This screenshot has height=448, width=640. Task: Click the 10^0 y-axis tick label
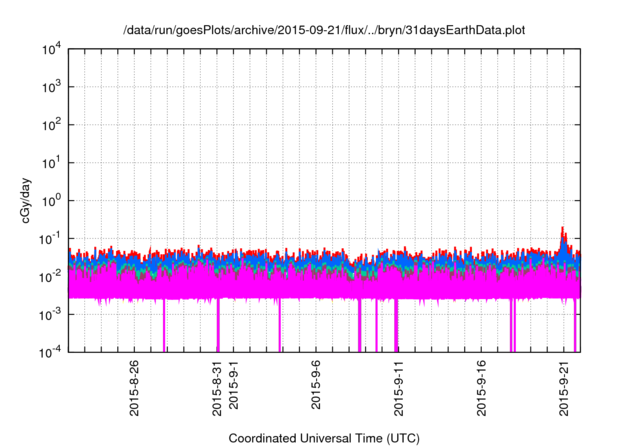52,201
